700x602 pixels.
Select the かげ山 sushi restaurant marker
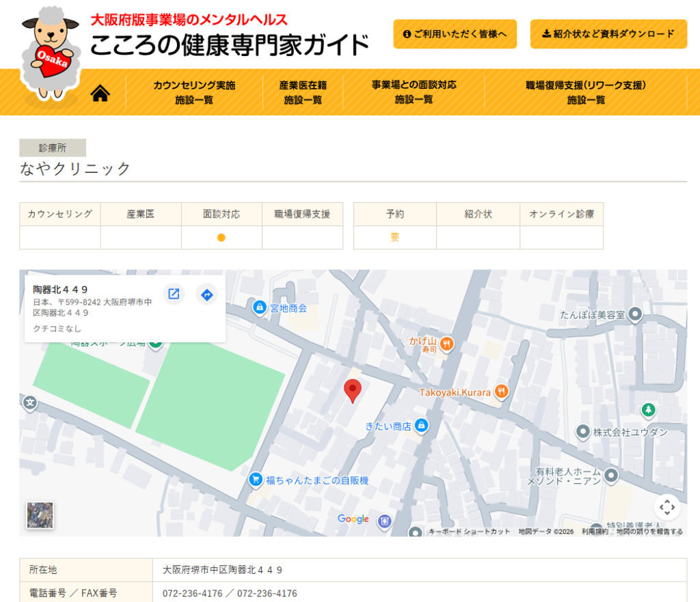pyautogui.click(x=446, y=344)
